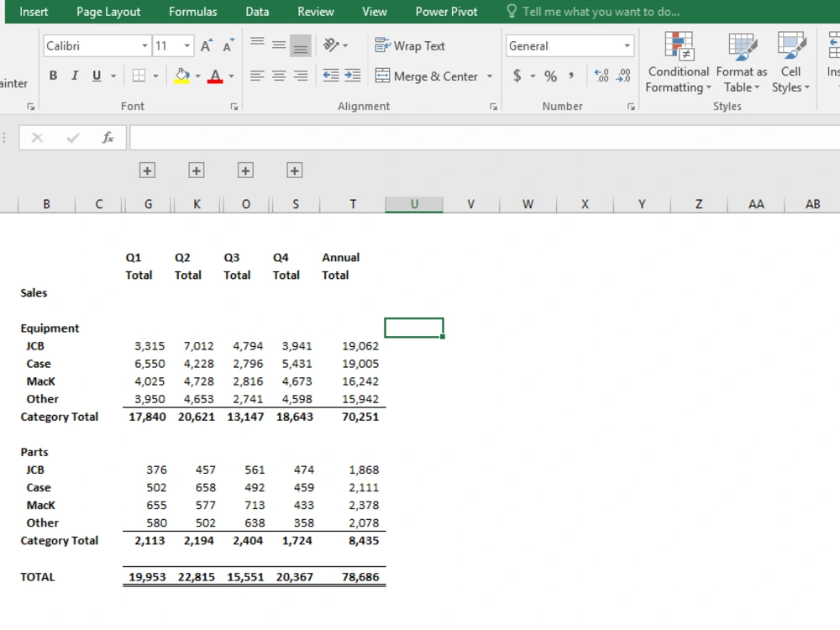This screenshot has width=840, height=630.
Task: Open Clipboard dialog launcher
Action: (x=30, y=108)
